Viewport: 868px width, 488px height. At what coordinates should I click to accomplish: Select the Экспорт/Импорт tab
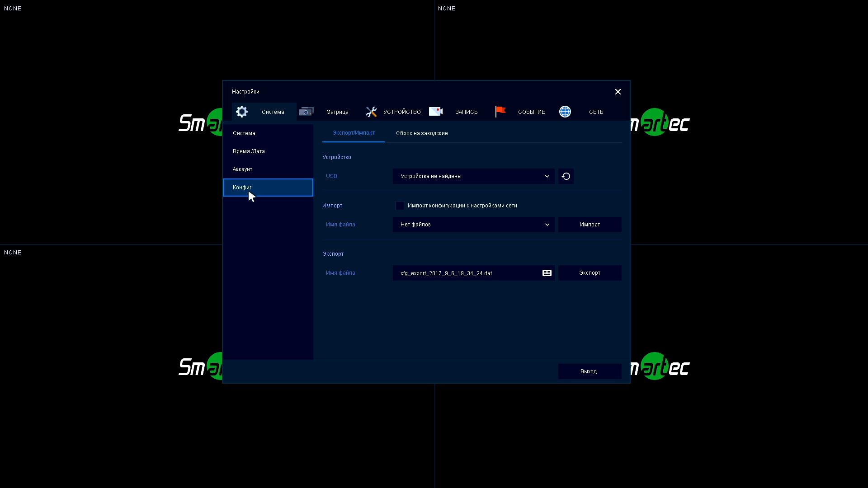click(x=354, y=133)
